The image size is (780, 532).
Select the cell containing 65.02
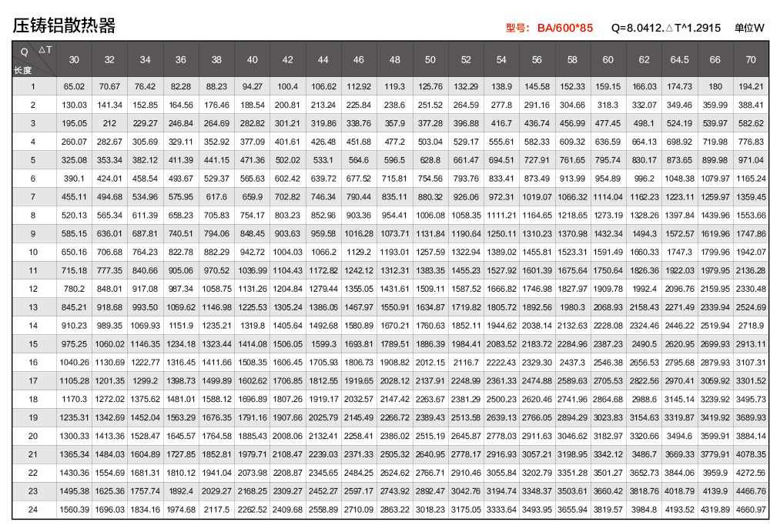click(x=74, y=86)
